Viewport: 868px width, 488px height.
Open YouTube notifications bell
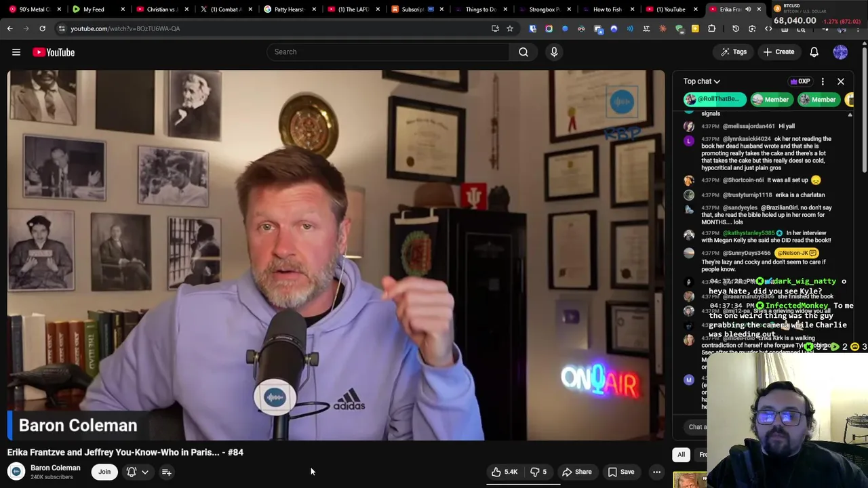click(814, 52)
